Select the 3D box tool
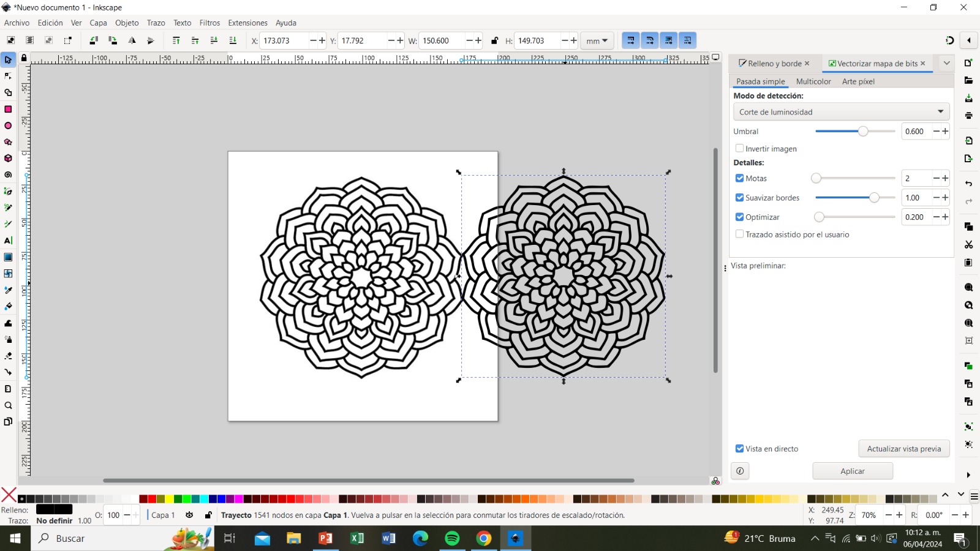The width and height of the screenshot is (980, 551). pyautogui.click(x=8, y=158)
